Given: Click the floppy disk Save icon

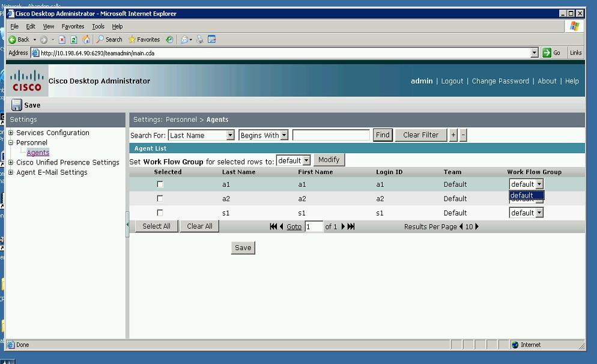Looking at the screenshot, I should coord(16,105).
